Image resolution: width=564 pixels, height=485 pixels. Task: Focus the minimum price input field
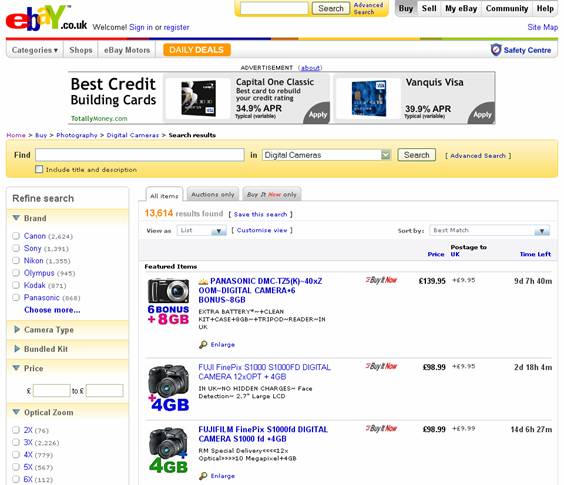point(51,390)
